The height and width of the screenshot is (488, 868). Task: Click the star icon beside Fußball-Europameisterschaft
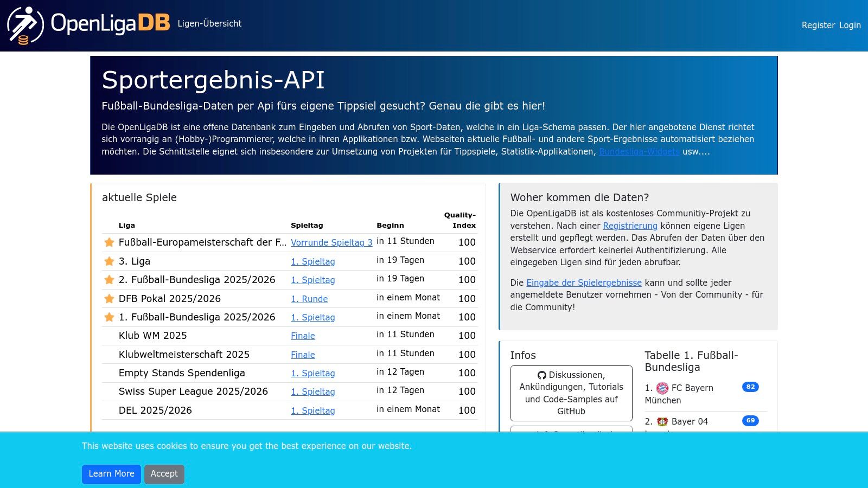click(x=109, y=242)
